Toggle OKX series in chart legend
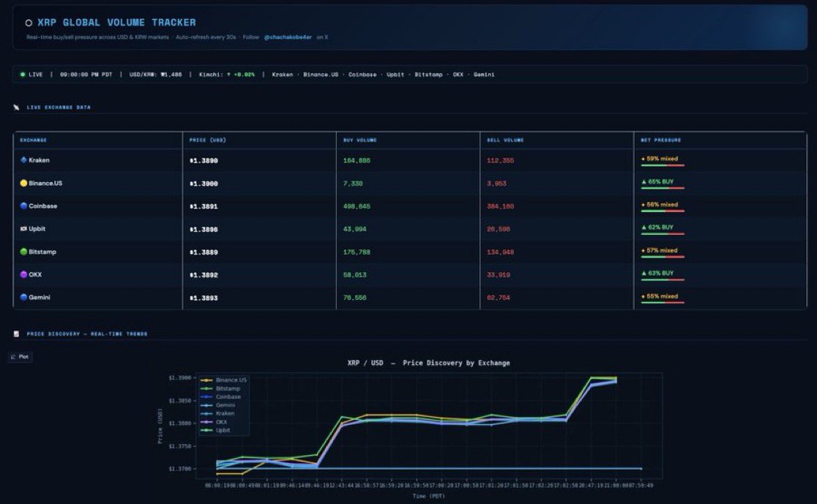Image resolution: width=817 pixels, height=504 pixels. [214, 422]
